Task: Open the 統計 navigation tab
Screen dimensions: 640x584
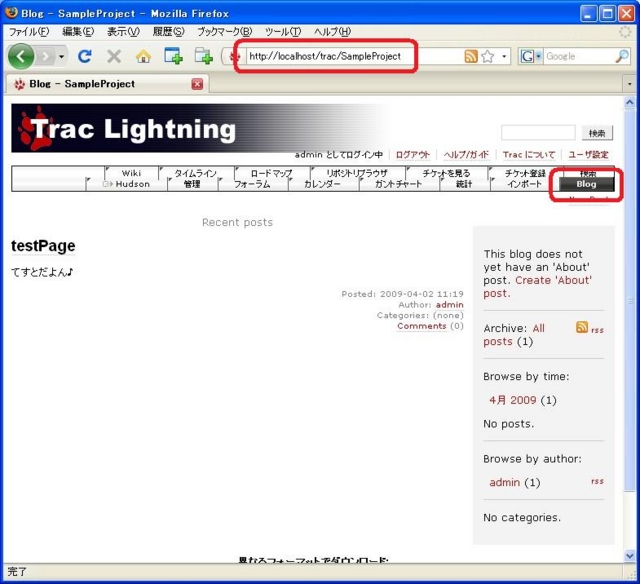Action: pyautogui.click(x=464, y=184)
